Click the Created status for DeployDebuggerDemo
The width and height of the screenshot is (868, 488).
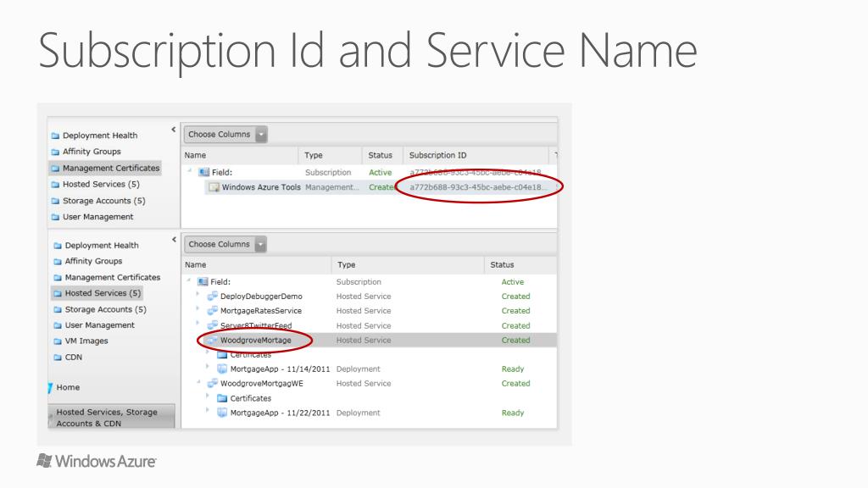516,297
